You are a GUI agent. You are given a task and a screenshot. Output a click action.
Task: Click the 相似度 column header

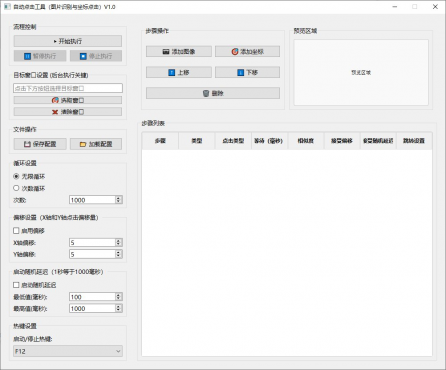point(306,141)
